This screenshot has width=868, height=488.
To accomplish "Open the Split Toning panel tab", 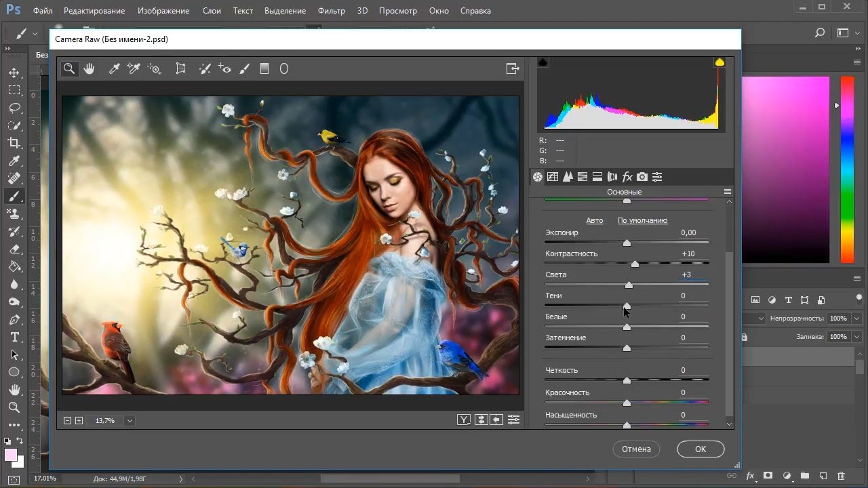I will pyautogui.click(x=597, y=177).
